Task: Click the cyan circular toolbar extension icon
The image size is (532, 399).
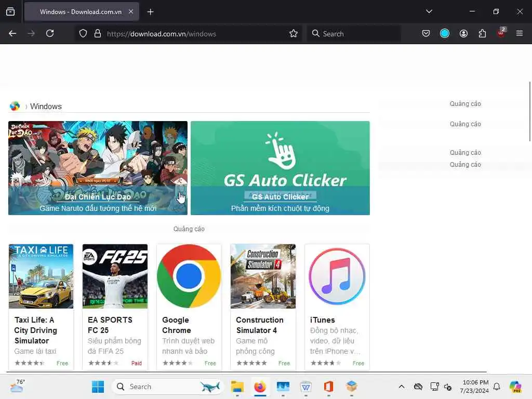Action: point(445,33)
